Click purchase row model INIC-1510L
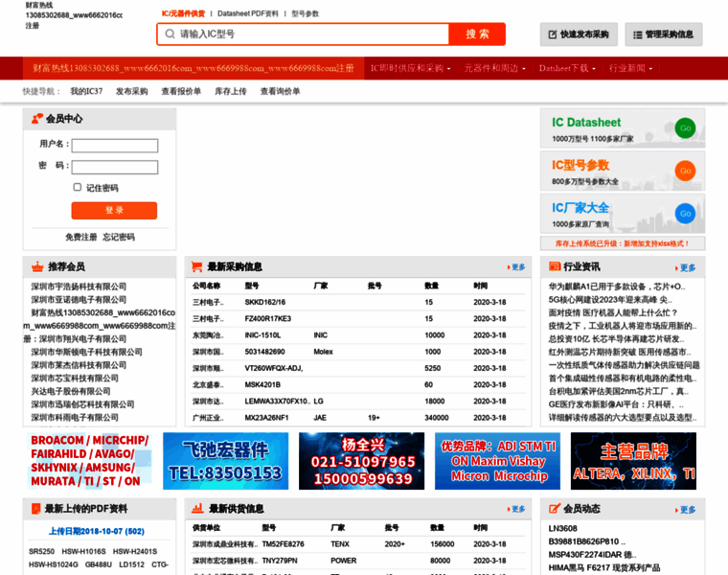This screenshot has height=575, width=728. (262, 334)
